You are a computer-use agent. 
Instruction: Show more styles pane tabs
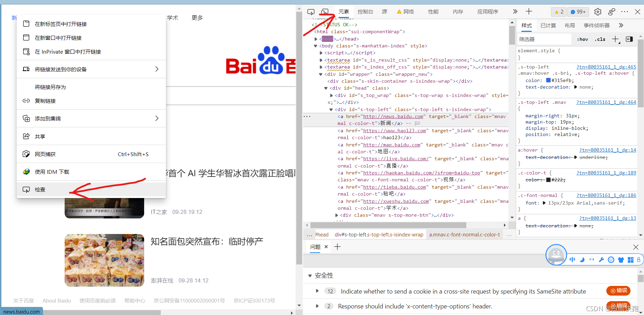621,26
